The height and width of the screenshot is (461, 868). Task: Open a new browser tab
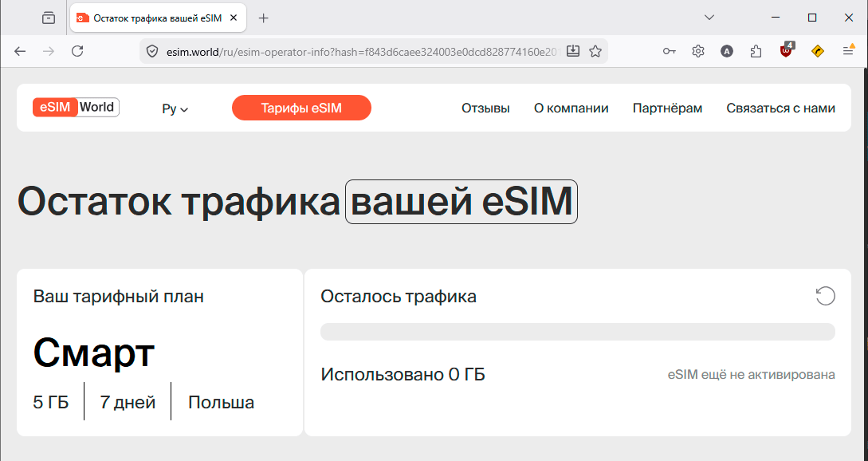264,18
